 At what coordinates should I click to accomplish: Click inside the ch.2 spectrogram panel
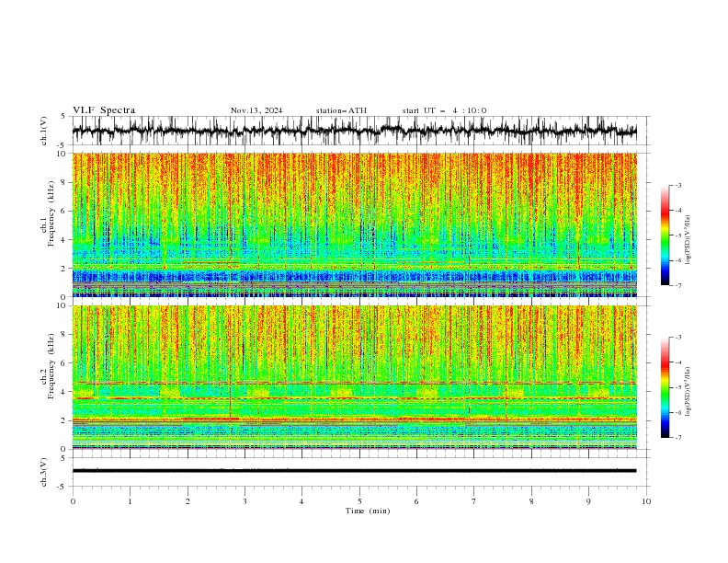coord(354,377)
